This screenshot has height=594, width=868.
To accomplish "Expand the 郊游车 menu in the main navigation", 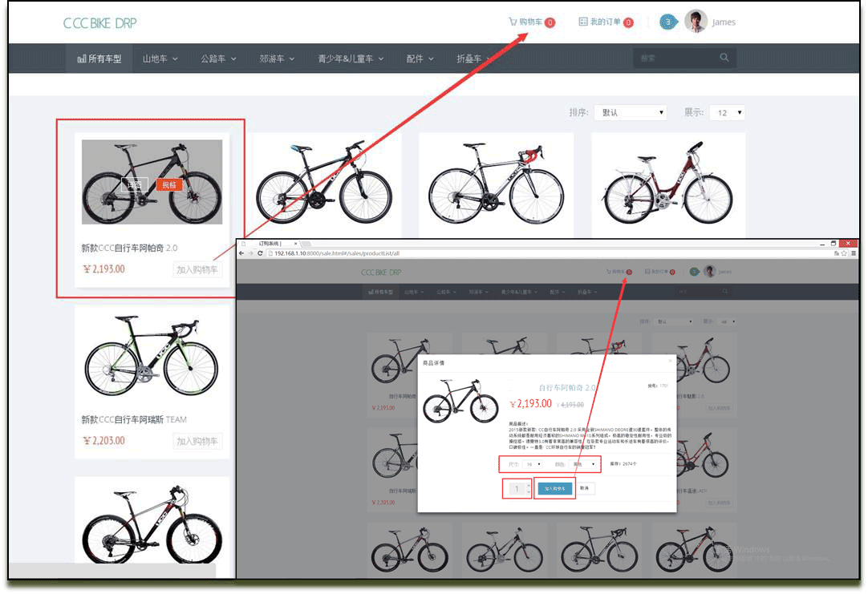I will pos(277,59).
